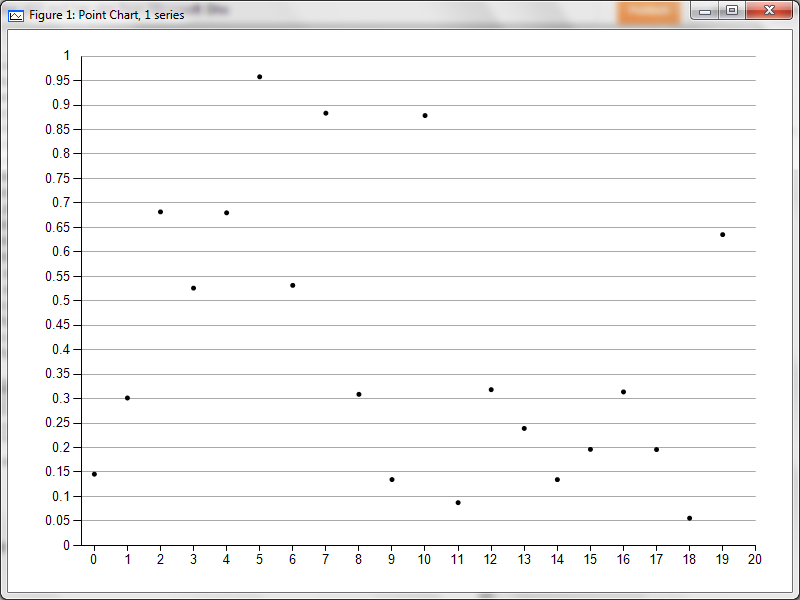The image size is (800, 600).
Task: Click the y-axis label '0.9'
Action: pyautogui.click(x=61, y=105)
